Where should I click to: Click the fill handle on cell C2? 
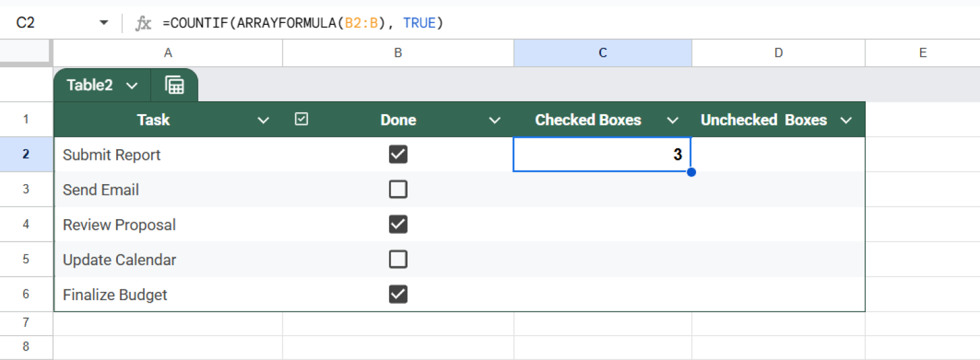(691, 172)
